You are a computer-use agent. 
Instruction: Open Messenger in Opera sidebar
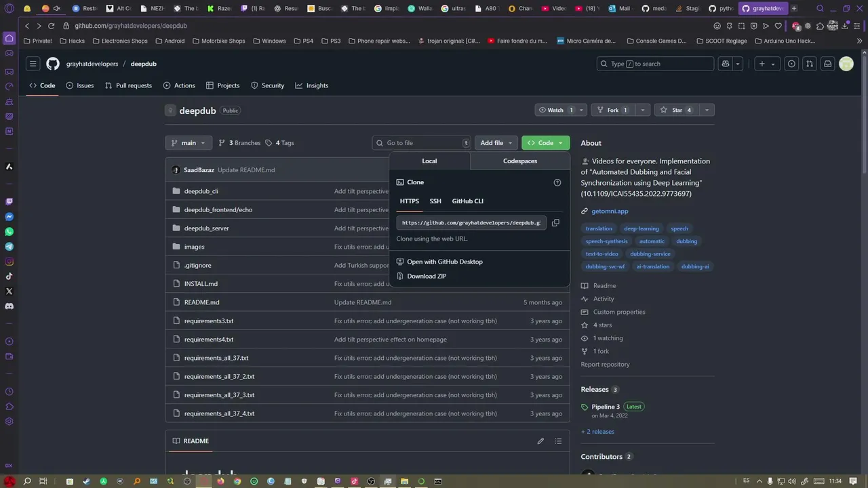tap(9, 217)
